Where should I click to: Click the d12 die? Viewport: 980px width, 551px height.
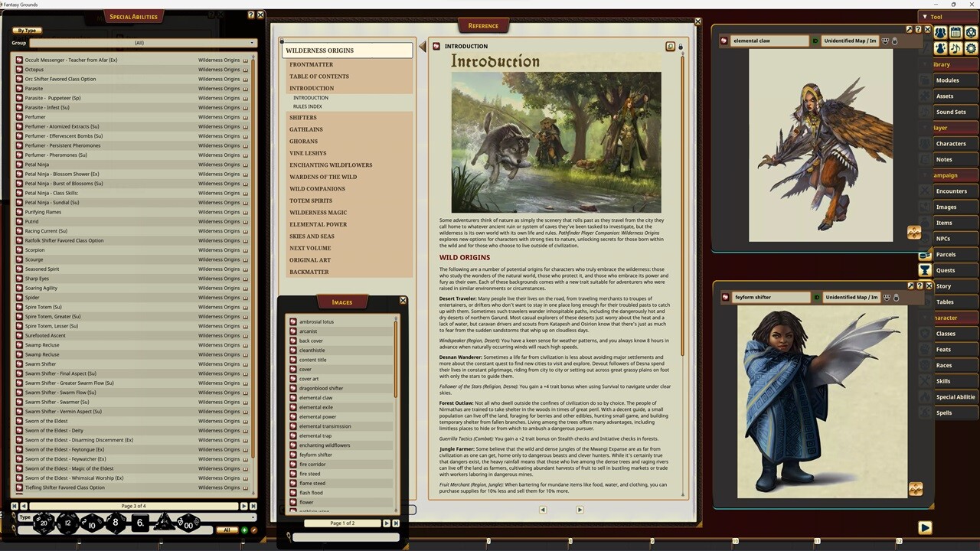click(67, 523)
